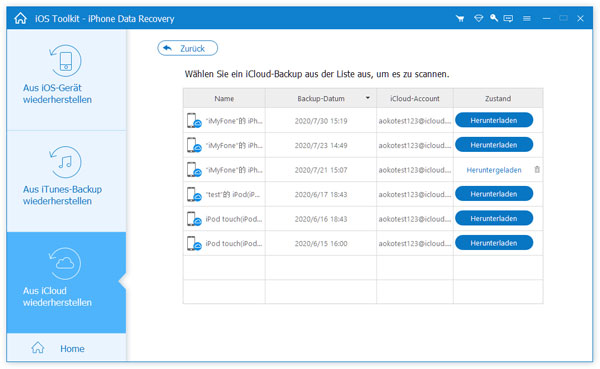Select the date 2020/7/21 15:07 cell
The height and width of the screenshot is (369, 600).
(321, 170)
